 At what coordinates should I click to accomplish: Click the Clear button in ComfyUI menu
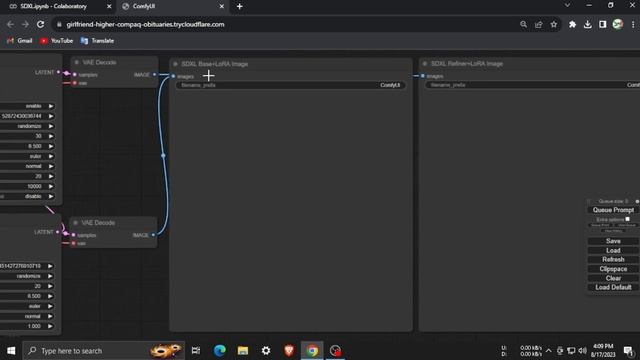click(613, 278)
